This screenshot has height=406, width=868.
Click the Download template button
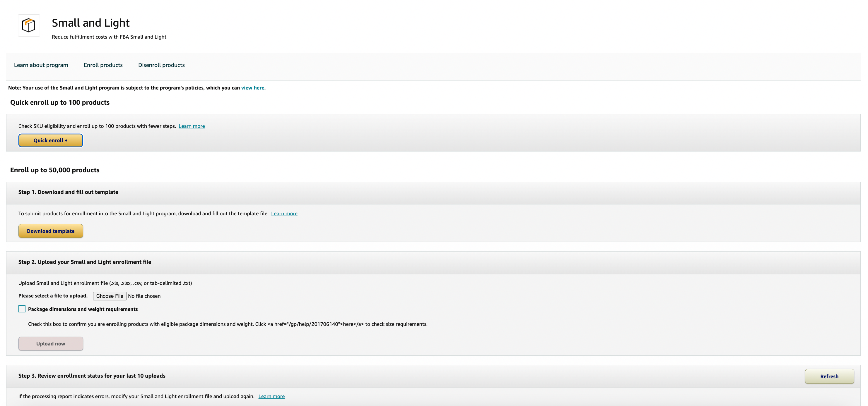click(51, 231)
